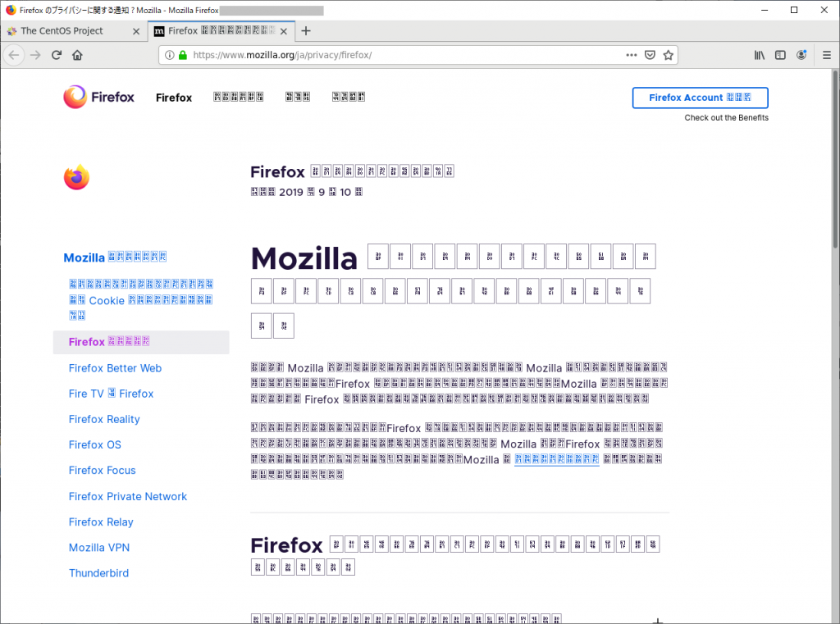Viewport: 840px width, 624px height.
Task: Open Firefox Private Network link
Action: (127, 497)
